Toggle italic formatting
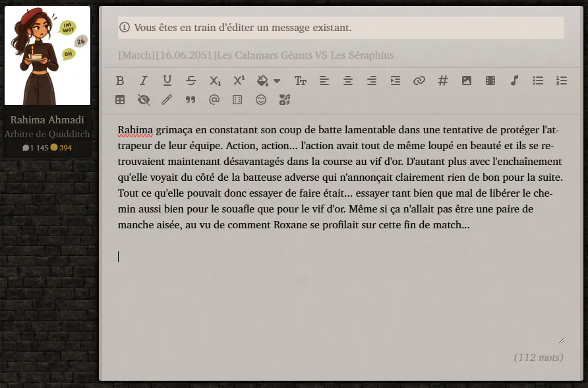This screenshot has width=588, height=388. point(144,81)
